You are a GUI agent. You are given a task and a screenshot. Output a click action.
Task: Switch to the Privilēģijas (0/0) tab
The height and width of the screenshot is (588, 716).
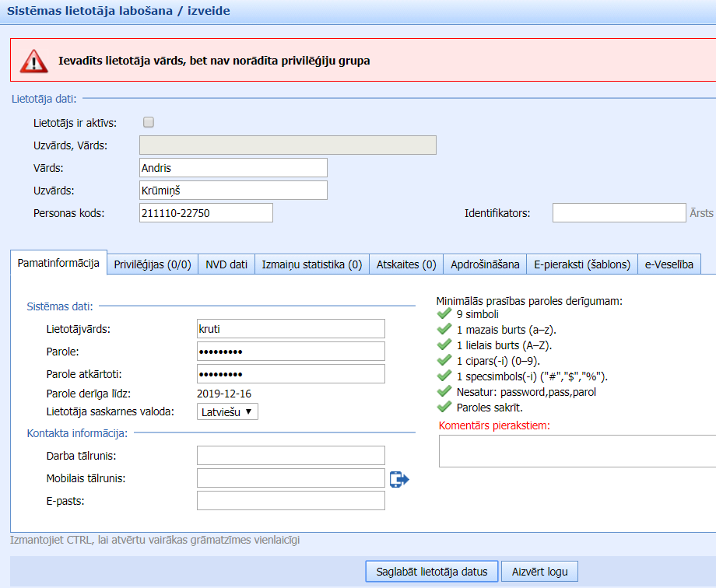(153, 264)
